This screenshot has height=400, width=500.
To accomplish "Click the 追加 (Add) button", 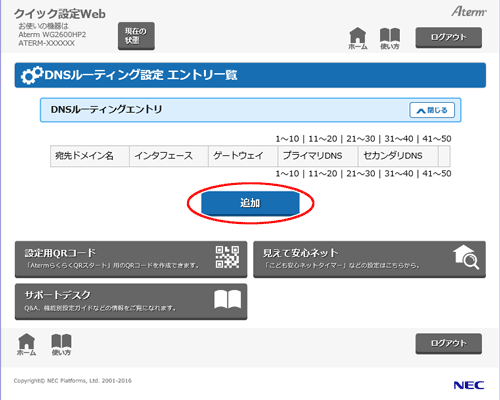I will click(x=250, y=203).
